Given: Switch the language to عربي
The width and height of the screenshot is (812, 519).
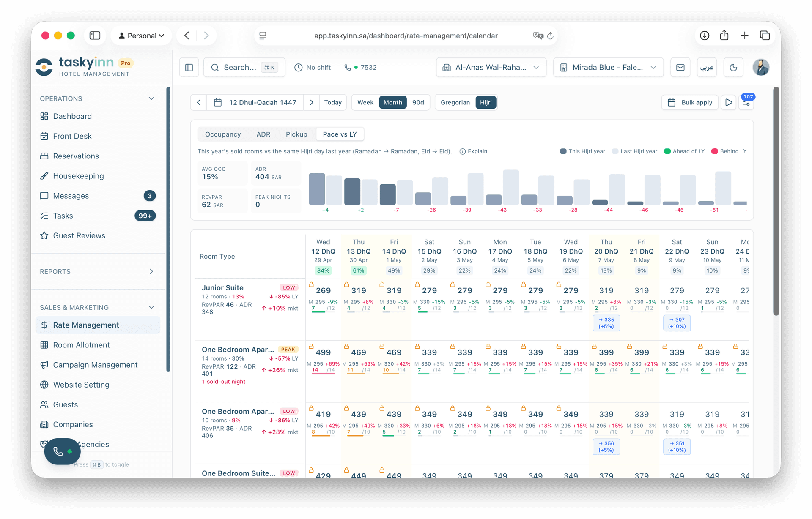Looking at the screenshot, I should pos(707,67).
